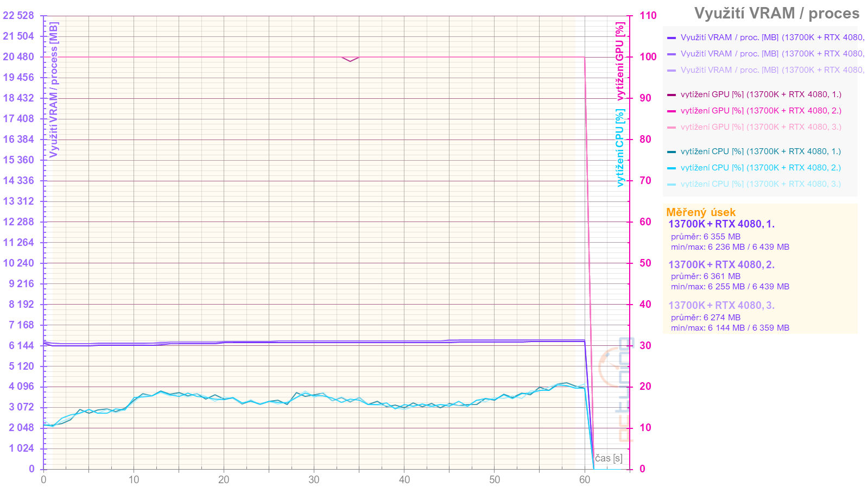
Task: Click right axis value '100'
Action: (x=648, y=57)
